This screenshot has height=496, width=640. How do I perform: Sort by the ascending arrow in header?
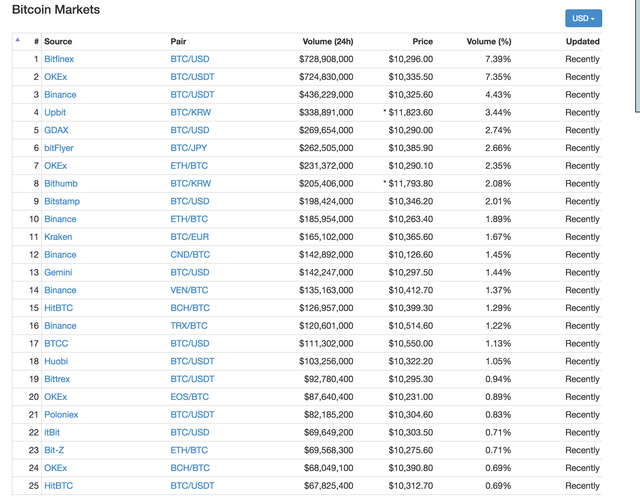coord(18,40)
